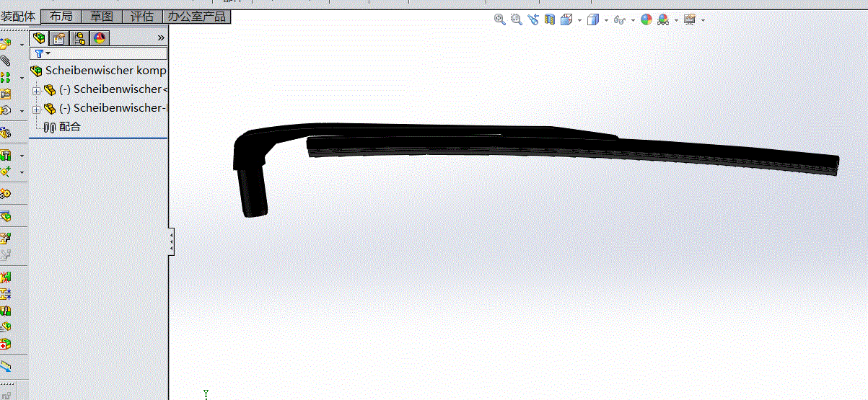Screen dimensions: 868x400
Task: Switch to the 办公室产品 tab
Action: [x=196, y=17]
